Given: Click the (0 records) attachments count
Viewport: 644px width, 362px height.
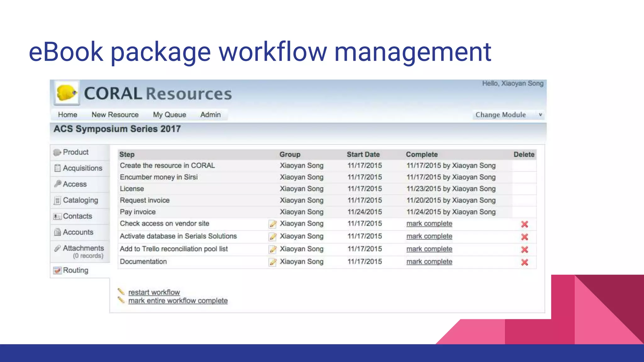Looking at the screenshot, I should 88,256.
